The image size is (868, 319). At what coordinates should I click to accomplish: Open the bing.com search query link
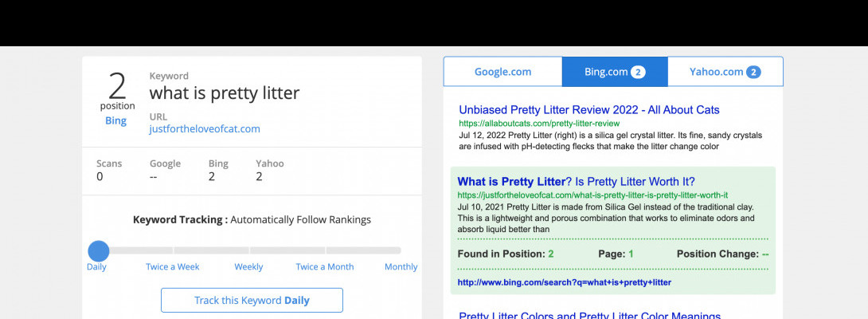click(x=565, y=282)
